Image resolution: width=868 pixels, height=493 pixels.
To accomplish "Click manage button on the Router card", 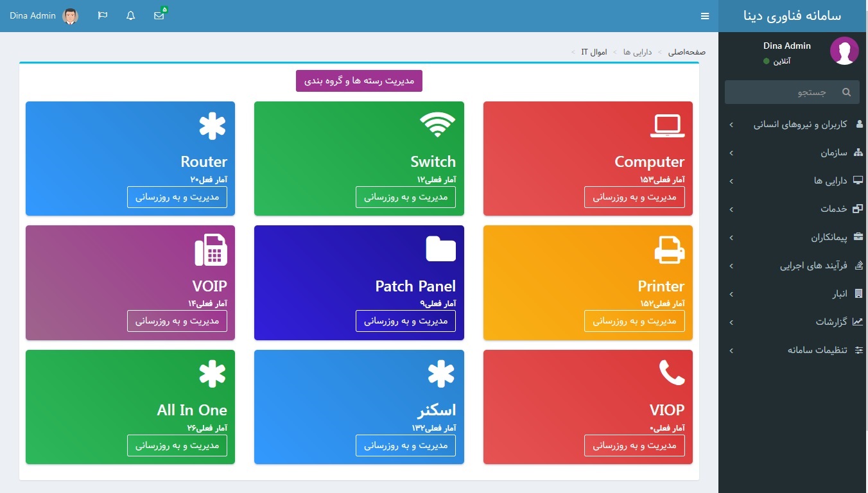I will pyautogui.click(x=177, y=197).
